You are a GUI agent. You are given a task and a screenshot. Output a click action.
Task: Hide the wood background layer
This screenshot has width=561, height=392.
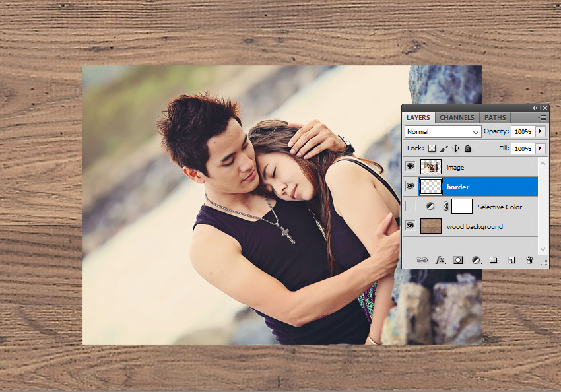coord(410,226)
